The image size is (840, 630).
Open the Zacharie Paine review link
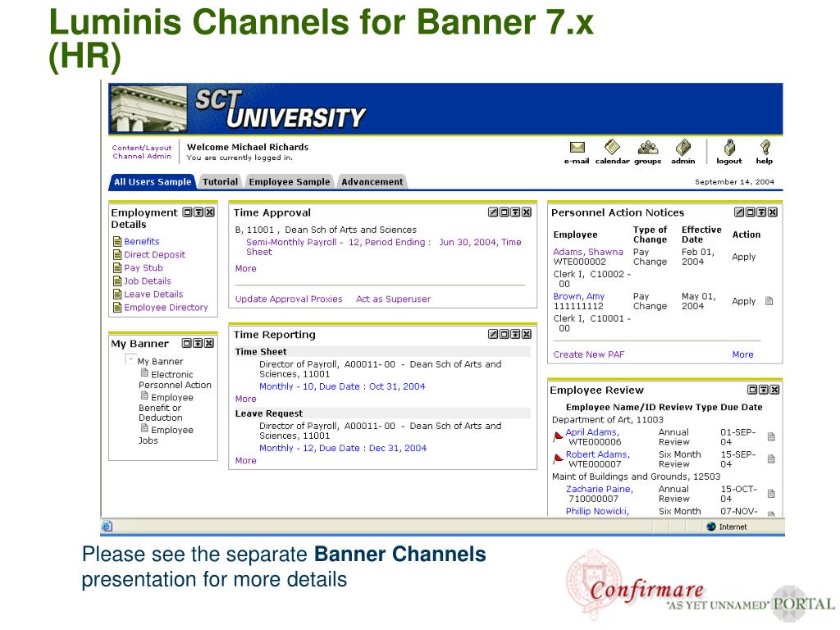(600, 489)
